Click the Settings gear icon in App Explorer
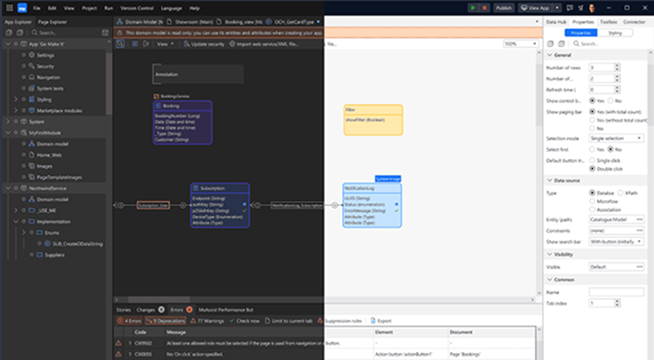Screen dimensions: 654x360 pos(32,55)
